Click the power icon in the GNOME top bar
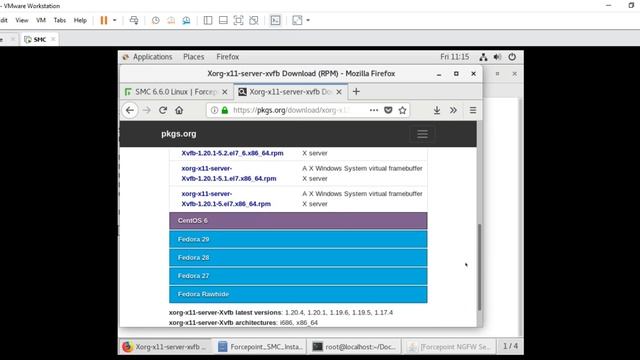640x360 pixels. [512, 57]
